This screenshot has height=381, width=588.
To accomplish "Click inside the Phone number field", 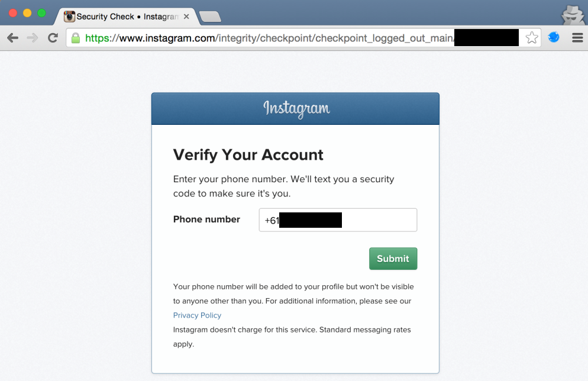I will pos(338,219).
